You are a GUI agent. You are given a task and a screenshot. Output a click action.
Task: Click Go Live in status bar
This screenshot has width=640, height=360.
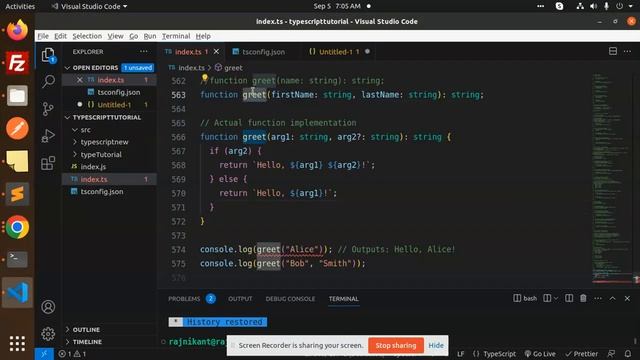click(x=540, y=354)
